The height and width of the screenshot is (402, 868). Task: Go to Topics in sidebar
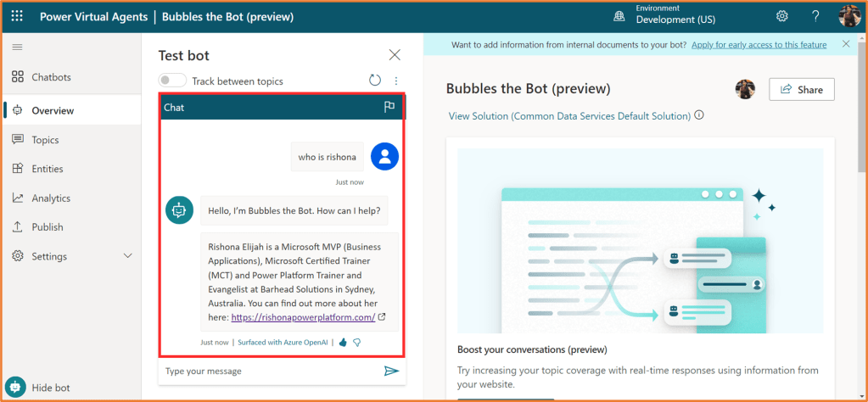pyautogui.click(x=45, y=140)
